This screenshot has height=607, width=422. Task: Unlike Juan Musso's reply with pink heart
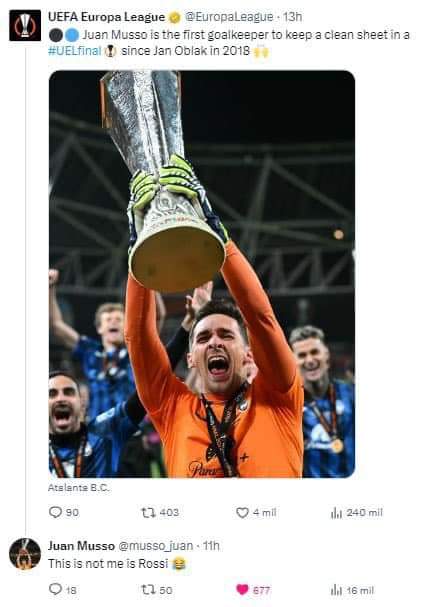[242, 590]
